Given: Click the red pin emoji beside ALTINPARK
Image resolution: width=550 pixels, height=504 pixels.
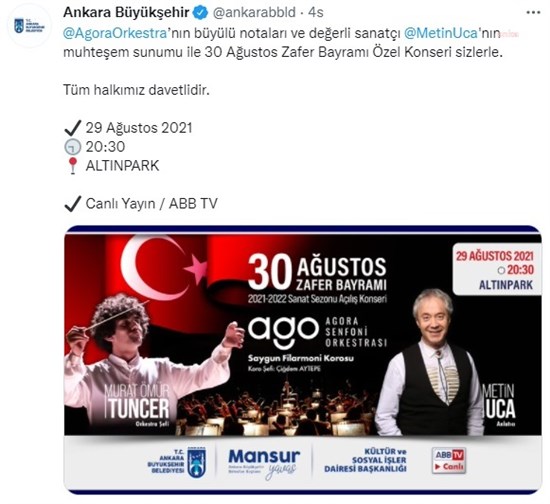Looking at the screenshot, I should coord(73,166).
